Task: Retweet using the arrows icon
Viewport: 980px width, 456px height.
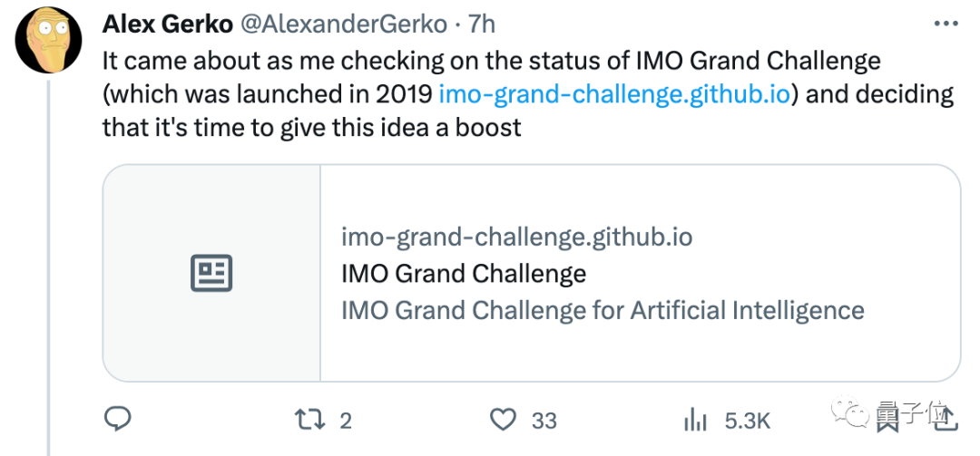Action: pyautogui.click(x=310, y=420)
